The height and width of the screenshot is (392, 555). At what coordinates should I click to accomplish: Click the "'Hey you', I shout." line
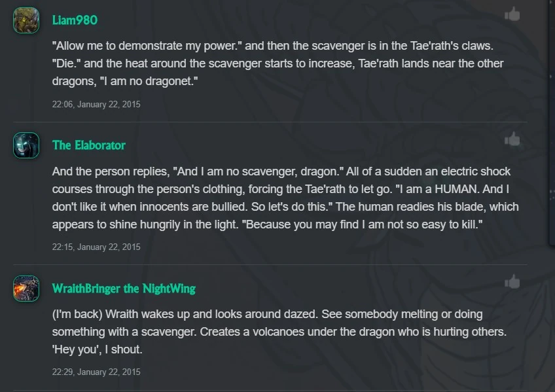97,349
